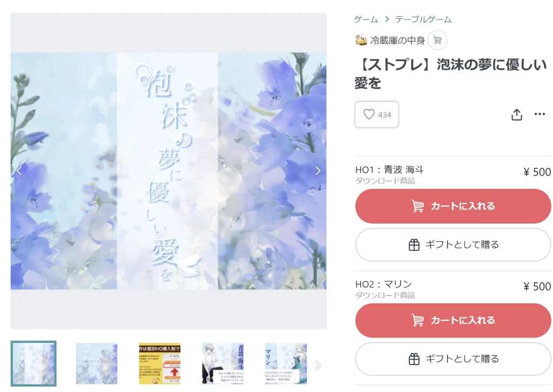
Task: Click the 冷蔵庫の中身 shop avatar icon
Action: (x=361, y=40)
